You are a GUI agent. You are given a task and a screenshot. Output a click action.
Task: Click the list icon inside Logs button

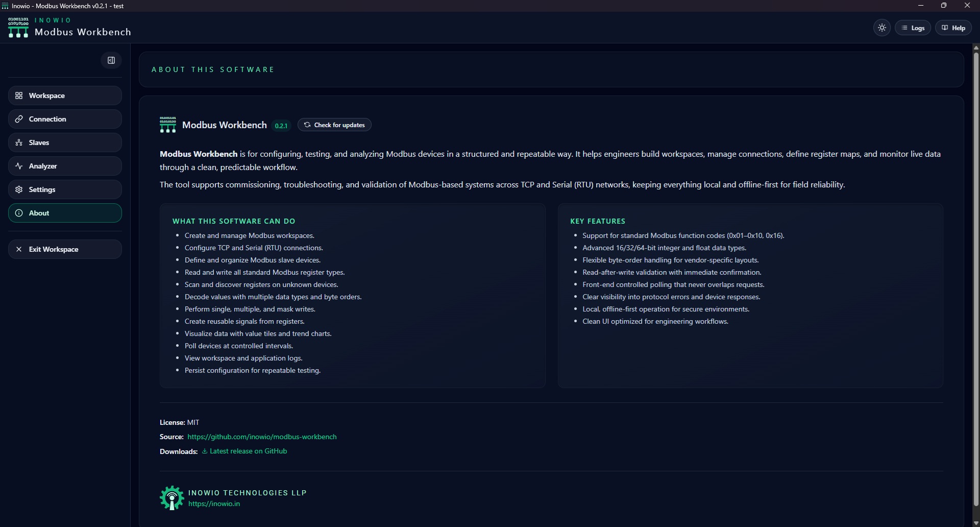[904, 28]
